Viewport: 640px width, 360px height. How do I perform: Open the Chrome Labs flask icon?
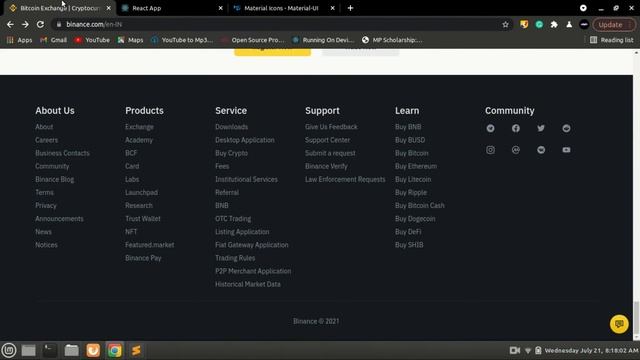[x=569, y=24]
